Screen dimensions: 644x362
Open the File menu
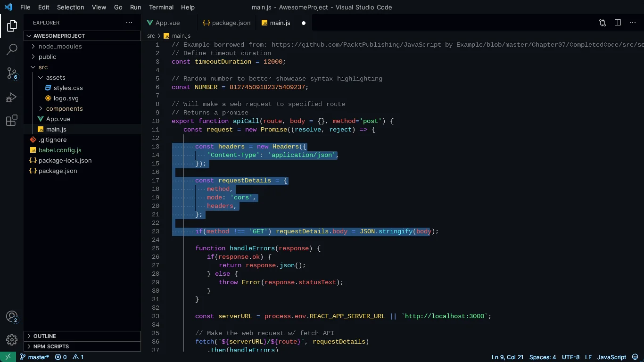pyautogui.click(x=25, y=7)
